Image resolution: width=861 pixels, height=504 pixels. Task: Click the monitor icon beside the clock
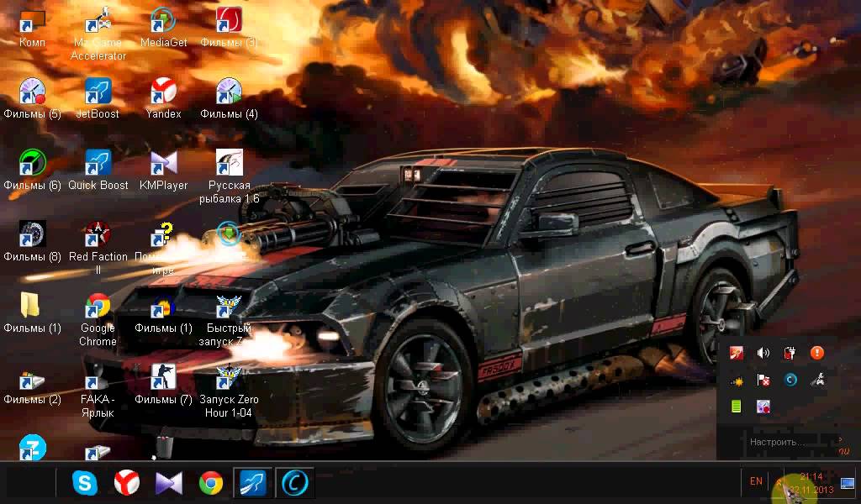pos(848,483)
